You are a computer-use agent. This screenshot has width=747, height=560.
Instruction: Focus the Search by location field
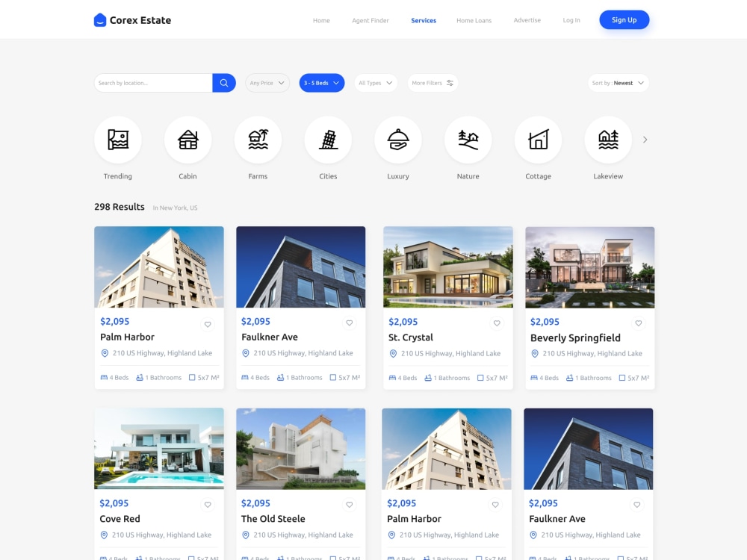coord(153,83)
